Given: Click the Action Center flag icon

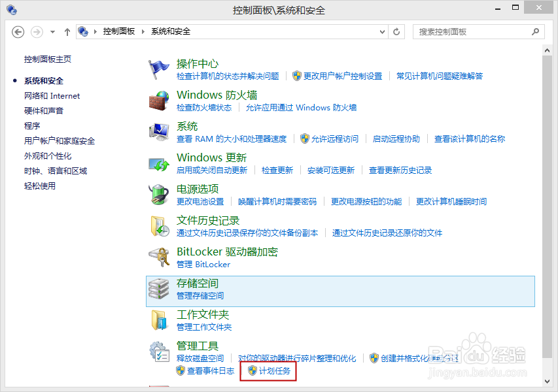Looking at the screenshot, I should [x=158, y=69].
